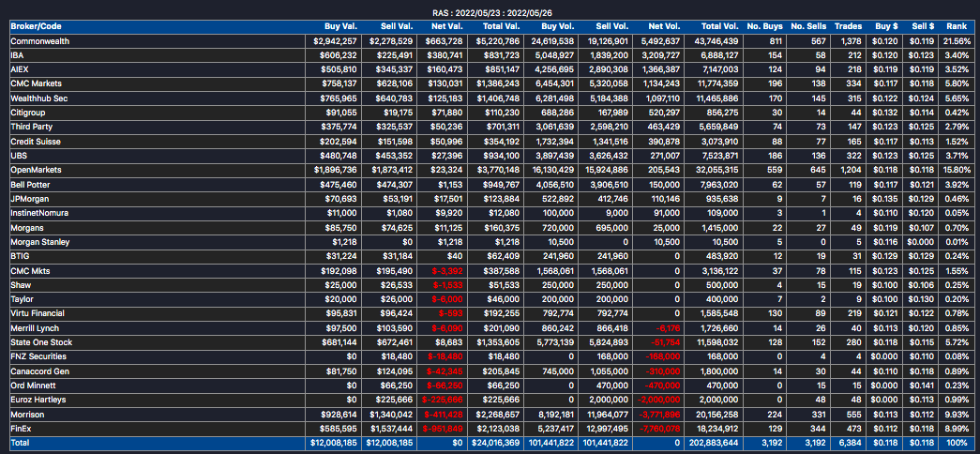Click the Sell $ column header
Screen dimensions: 980x454
pyautogui.click(x=923, y=26)
